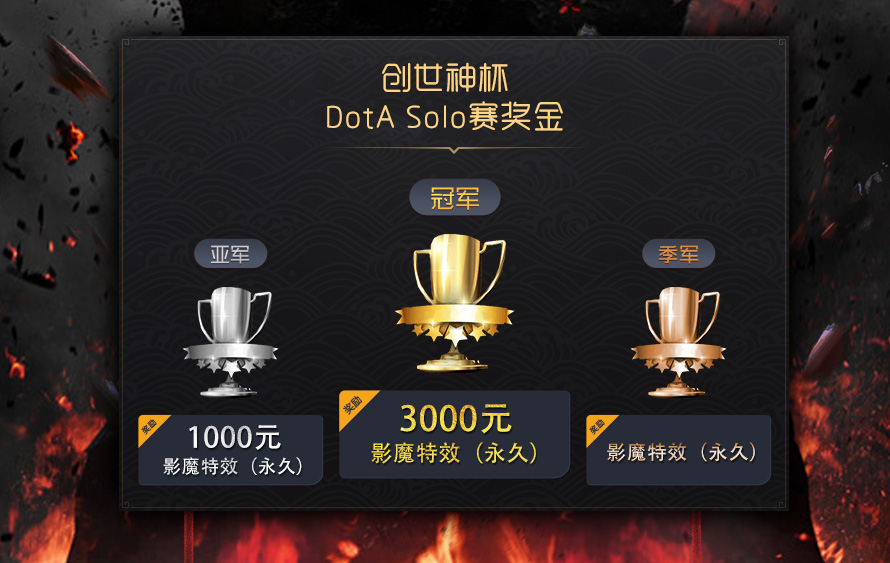Image resolution: width=890 pixels, height=563 pixels.
Task: Select the 冠军 label badge
Action: tap(455, 198)
